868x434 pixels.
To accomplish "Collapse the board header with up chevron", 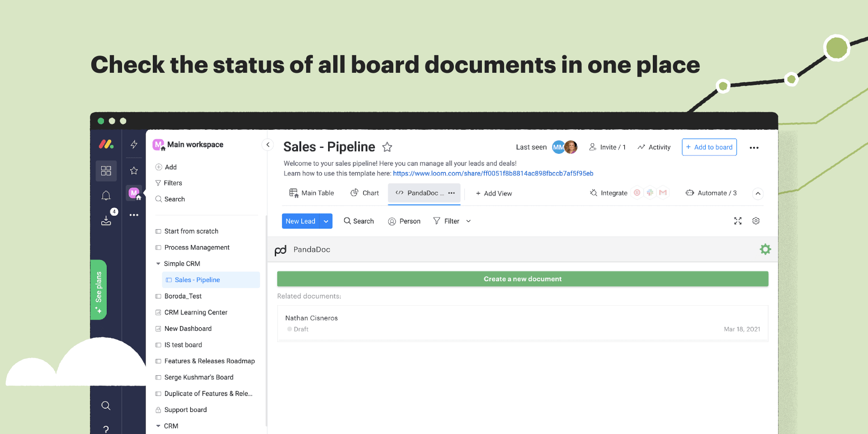I will point(758,193).
